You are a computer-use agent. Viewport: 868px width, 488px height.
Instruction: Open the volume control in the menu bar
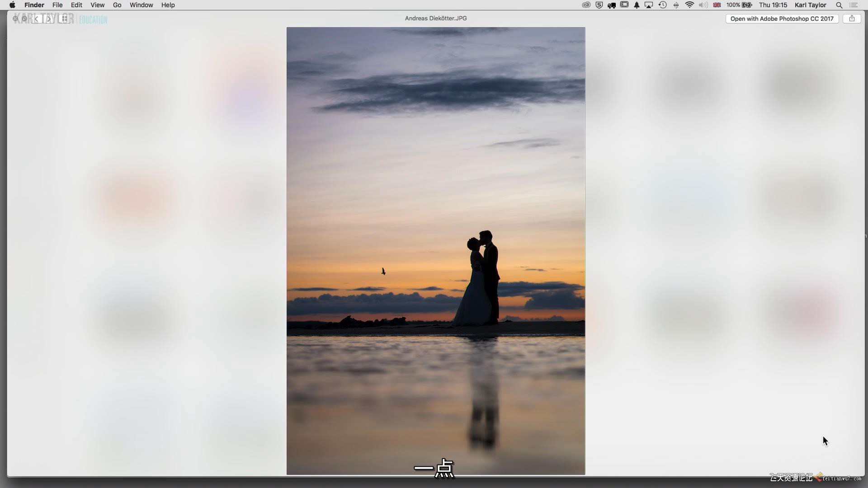click(x=703, y=5)
